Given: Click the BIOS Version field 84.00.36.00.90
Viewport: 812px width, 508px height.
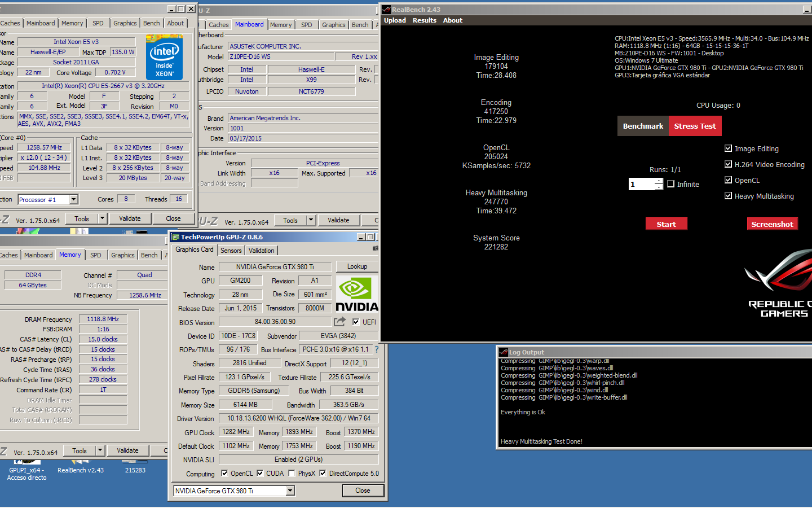Looking at the screenshot, I should [275, 322].
